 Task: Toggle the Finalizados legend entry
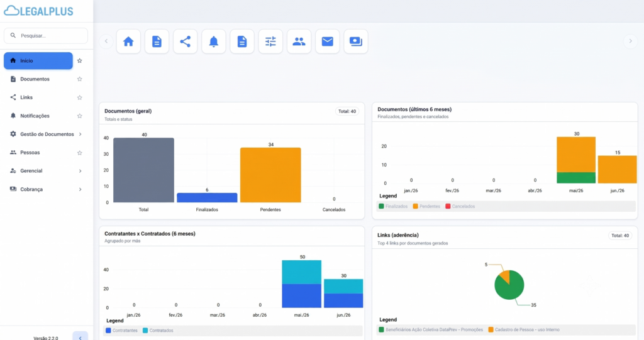click(x=394, y=207)
